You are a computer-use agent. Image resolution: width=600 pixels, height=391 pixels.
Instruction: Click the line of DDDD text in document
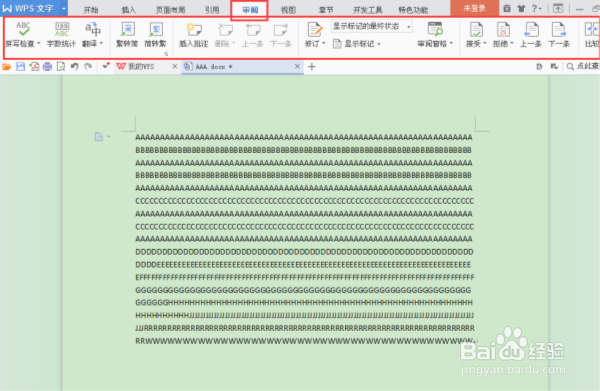[304, 252]
